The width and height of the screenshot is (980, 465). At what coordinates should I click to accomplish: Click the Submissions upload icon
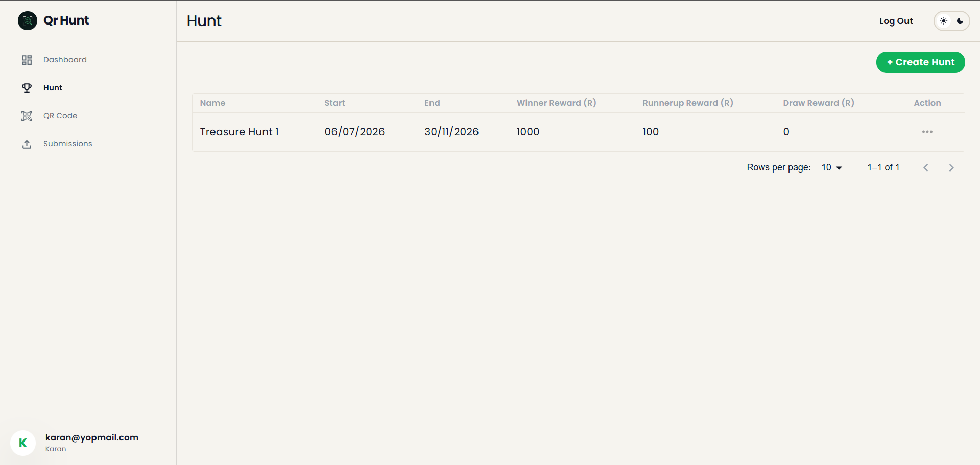coord(27,144)
